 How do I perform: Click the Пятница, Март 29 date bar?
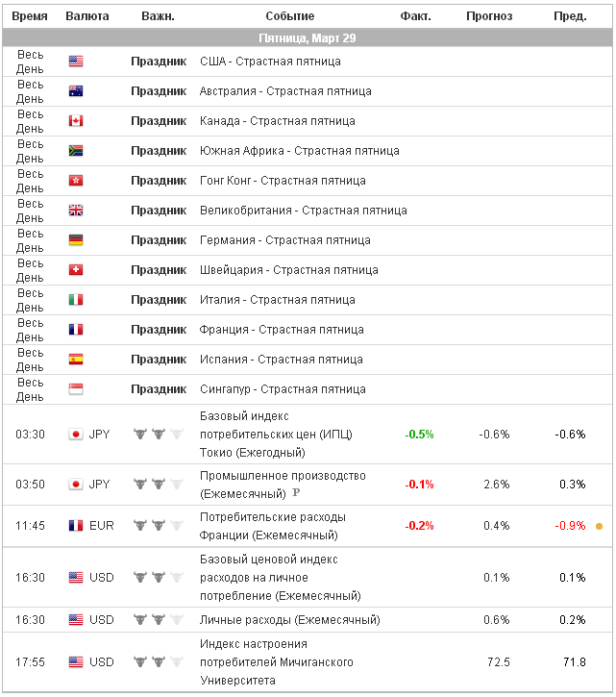[308, 37]
